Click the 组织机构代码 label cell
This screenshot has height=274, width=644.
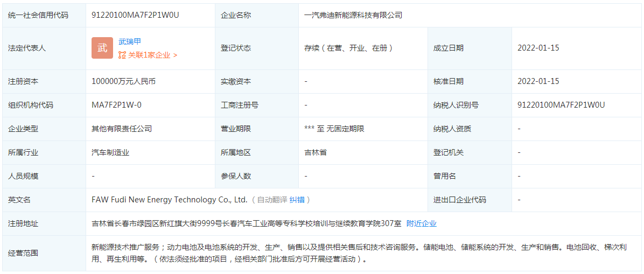pyautogui.click(x=44, y=105)
